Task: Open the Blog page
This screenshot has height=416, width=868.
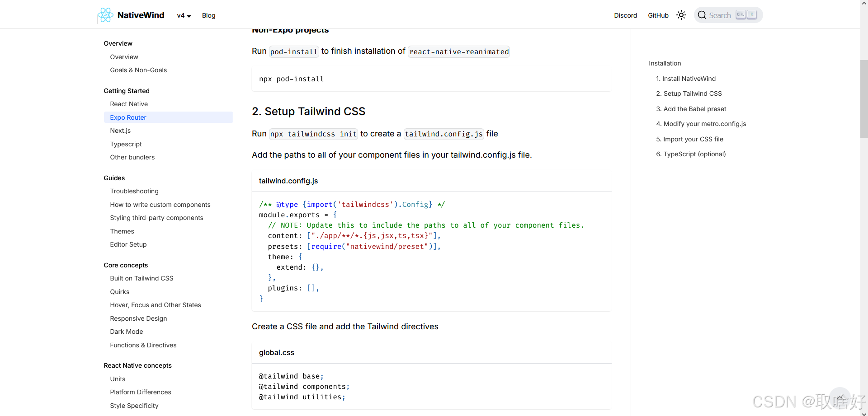Action: 208,15
